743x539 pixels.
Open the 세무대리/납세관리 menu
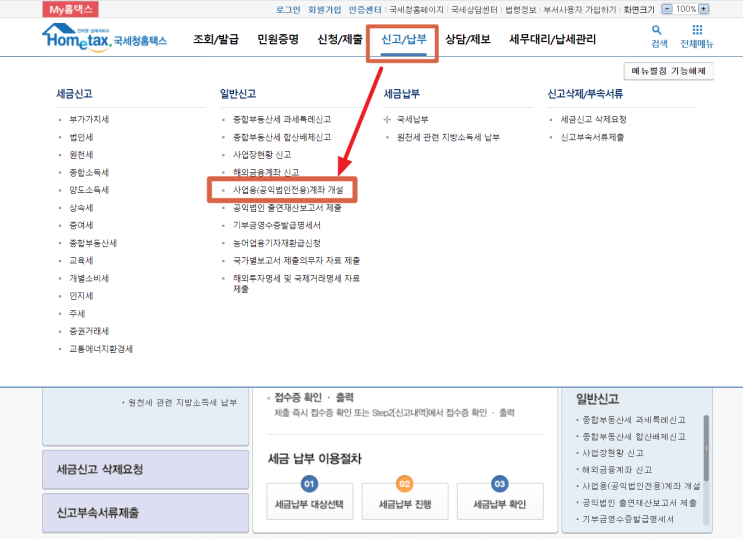coord(552,39)
